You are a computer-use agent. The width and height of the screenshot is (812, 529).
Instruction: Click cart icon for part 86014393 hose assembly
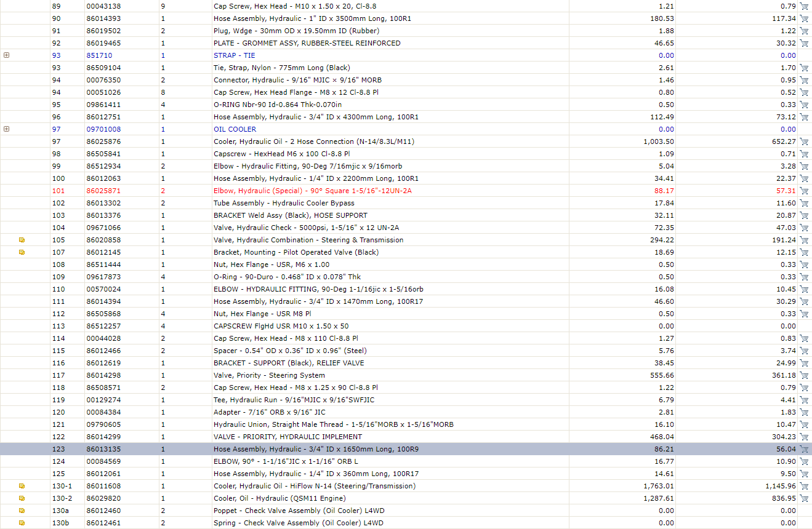(804, 18)
